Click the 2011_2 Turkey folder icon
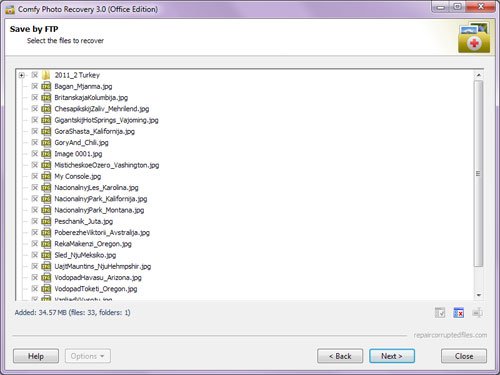 (x=46, y=75)
